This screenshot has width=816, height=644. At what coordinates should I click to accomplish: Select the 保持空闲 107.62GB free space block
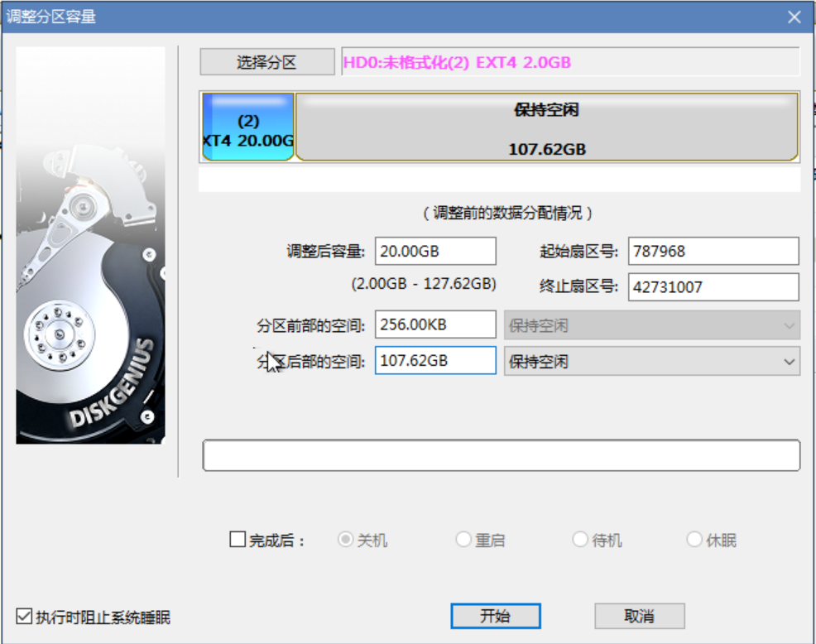point(546,127)
